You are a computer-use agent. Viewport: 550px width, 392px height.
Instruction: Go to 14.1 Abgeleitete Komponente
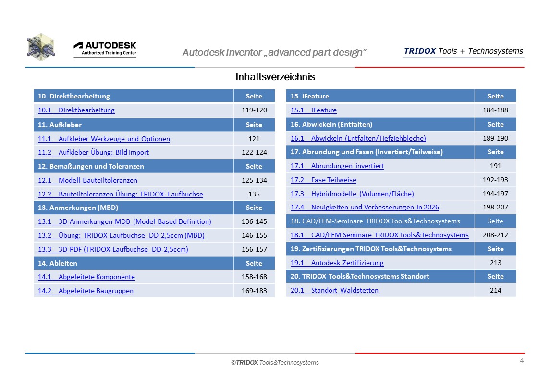click(x=86, y=277)
